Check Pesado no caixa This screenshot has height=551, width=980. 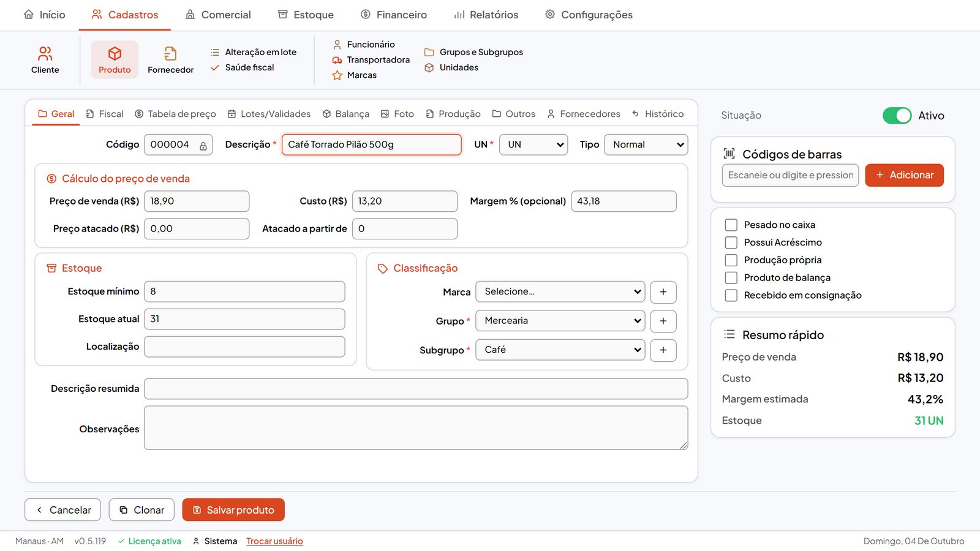[731, 225]
